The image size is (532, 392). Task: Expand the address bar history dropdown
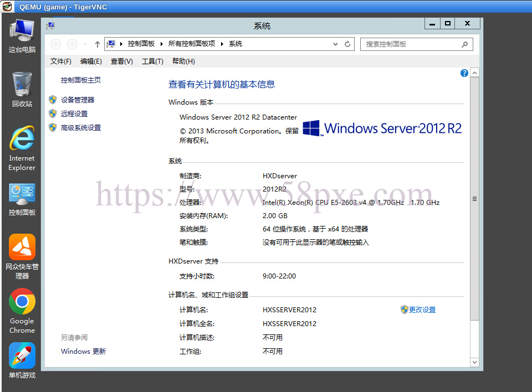coord(336,44)
